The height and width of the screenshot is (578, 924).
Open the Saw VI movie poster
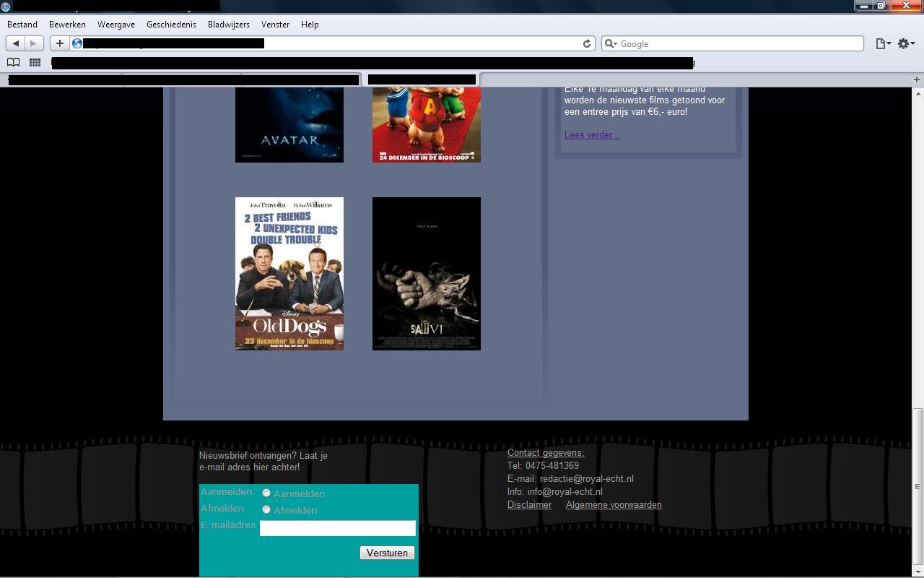(427, 274)
